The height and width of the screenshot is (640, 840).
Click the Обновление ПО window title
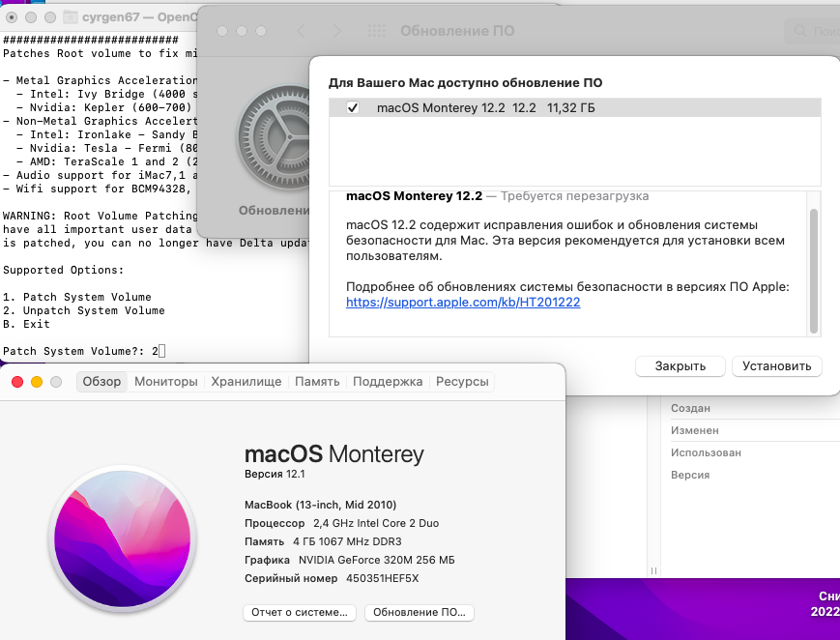click(457, 31)
